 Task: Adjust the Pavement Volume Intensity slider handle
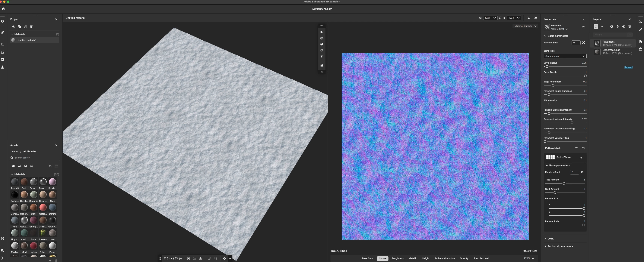click(x=572, y=123)
